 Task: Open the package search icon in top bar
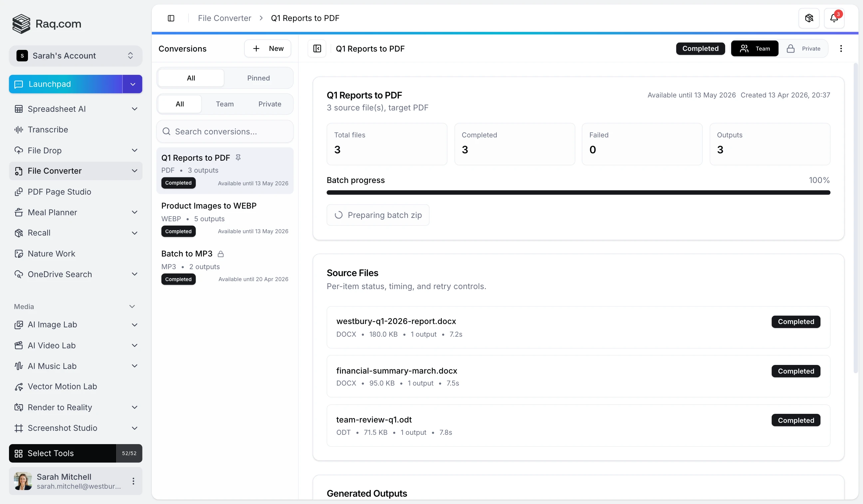(x=808, y=18)
